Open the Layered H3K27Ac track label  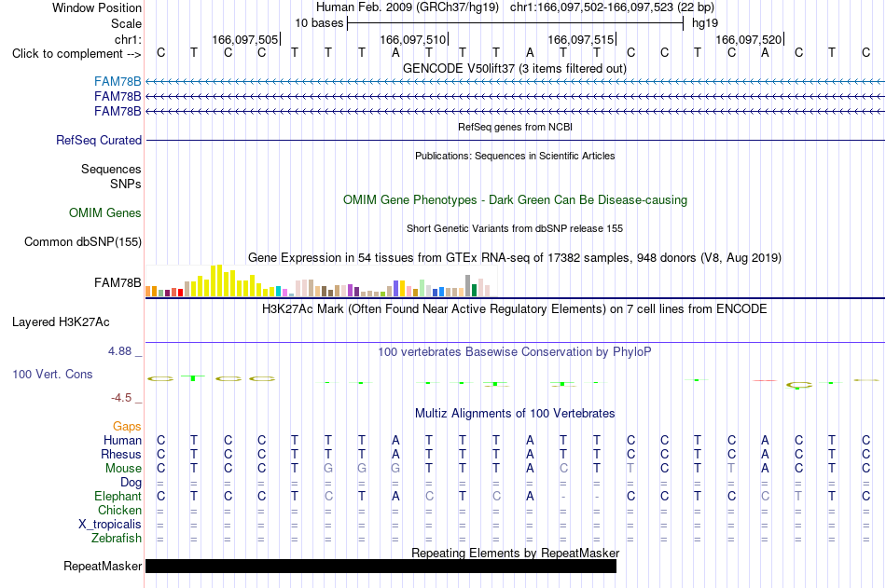pos(61,322)
